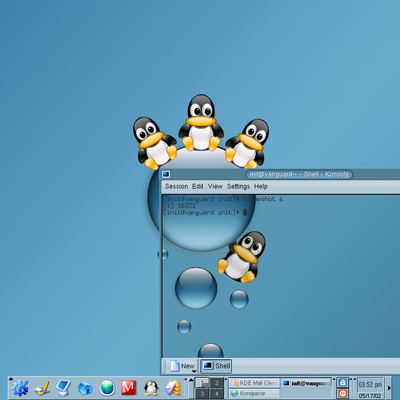Screen dimensions: 400x400
Task: Expand the New session dropdown arrow
Action: pyautogui.click(x=194, y=371)
